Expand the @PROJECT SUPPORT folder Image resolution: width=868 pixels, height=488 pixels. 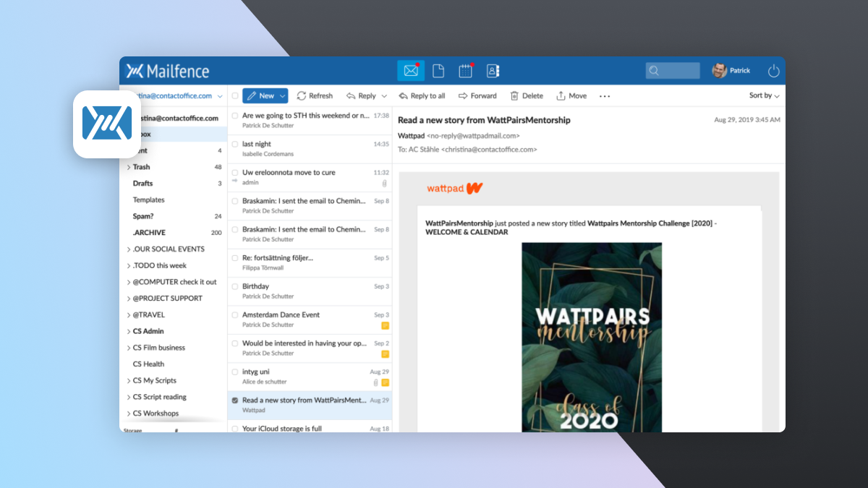point(129,299)
